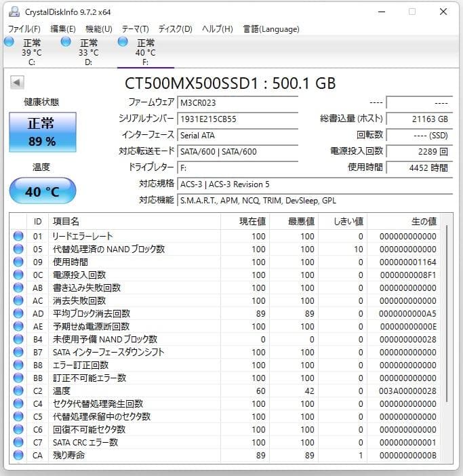Click drive title CT500MX500SSD1 : 500.1 GB
This screenshot has height=476, width=463.
click(230, 83)
